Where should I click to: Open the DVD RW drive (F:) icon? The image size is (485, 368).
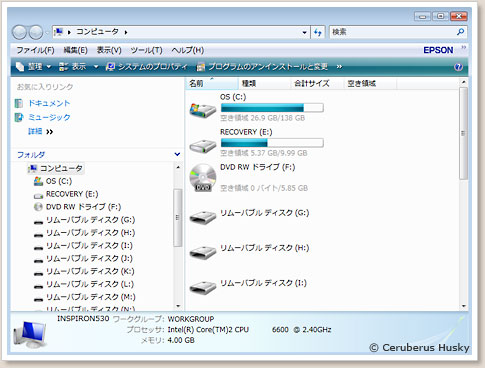click(x=203, y=178)
